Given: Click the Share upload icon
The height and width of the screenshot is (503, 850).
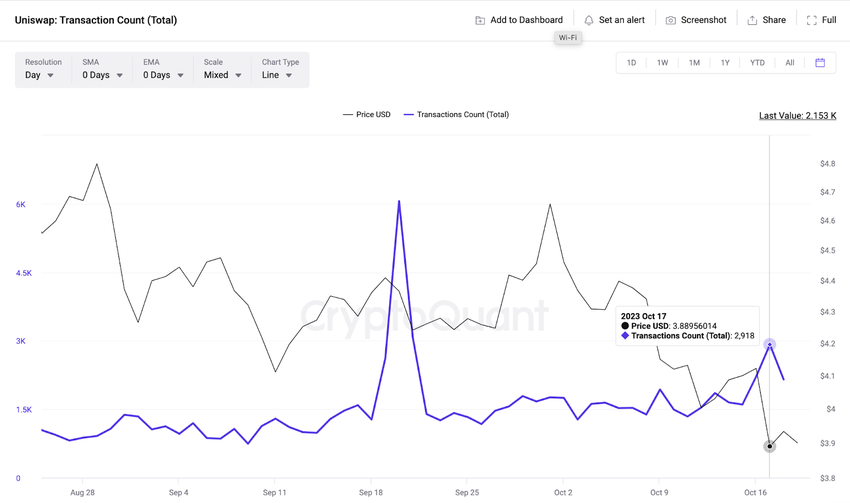Looking at the screenshot, I should pyautogui.click(x=752, y=20).
